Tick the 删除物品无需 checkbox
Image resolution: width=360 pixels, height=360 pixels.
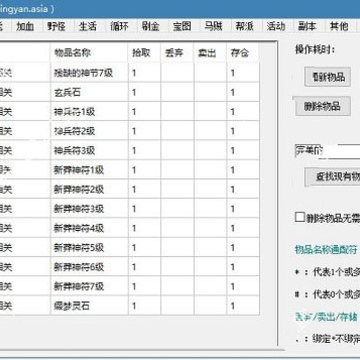(x=300, y=217)
